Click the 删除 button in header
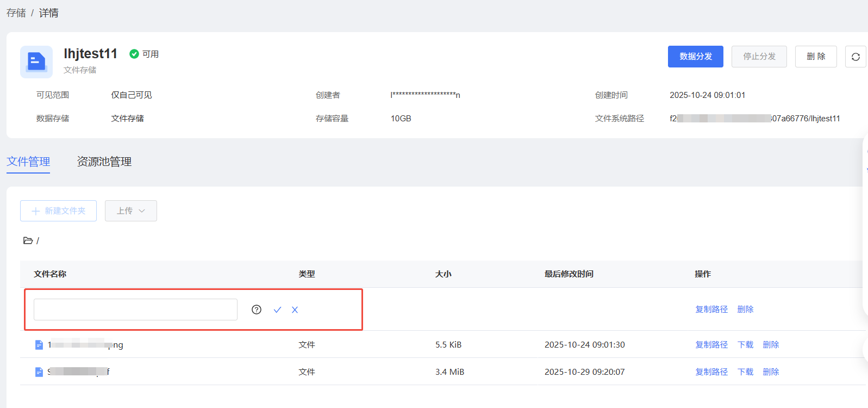Viewport: 868px width, 408px height. (x=815, y=57)
